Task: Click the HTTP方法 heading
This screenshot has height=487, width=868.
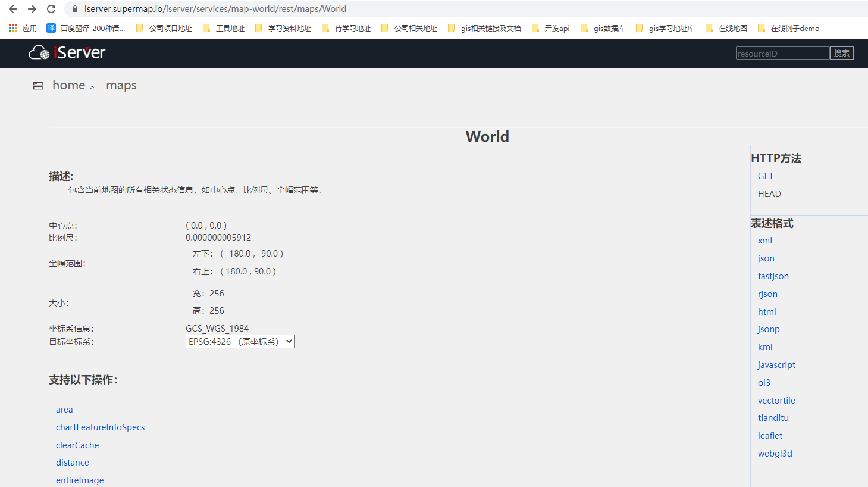Action: click(x=776, y=158)
